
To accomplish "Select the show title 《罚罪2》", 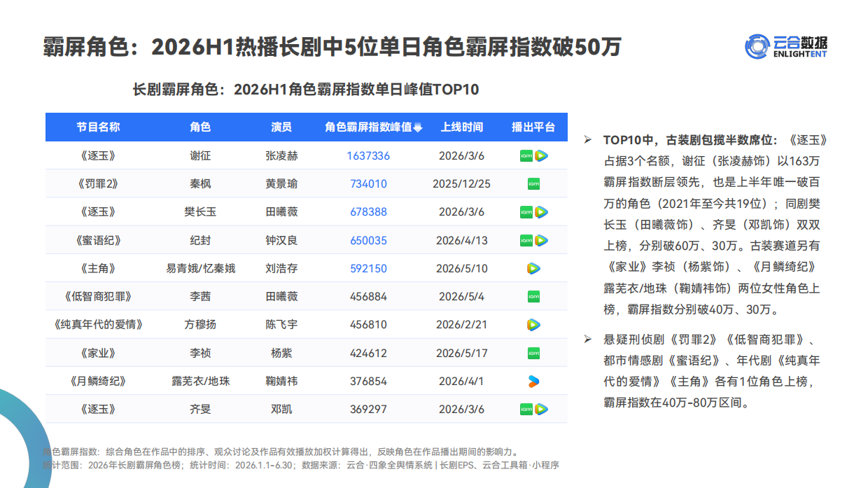I will coord(98,184).
